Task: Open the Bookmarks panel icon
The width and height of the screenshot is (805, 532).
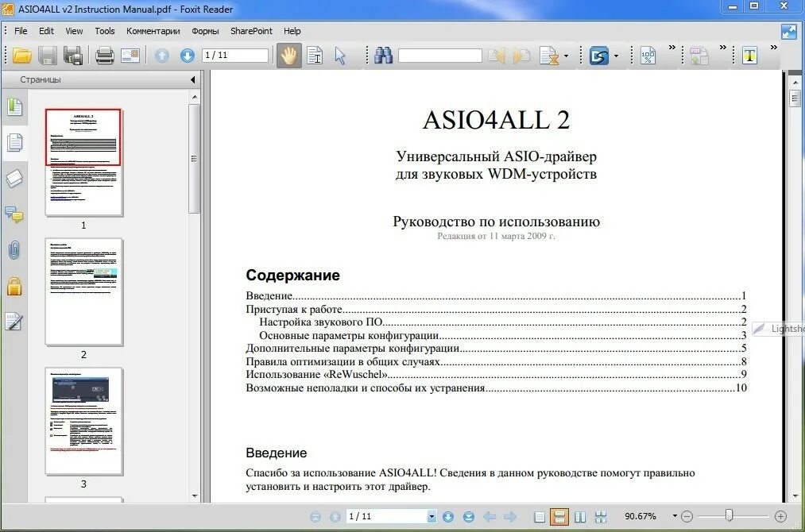Action: (14, 106)
